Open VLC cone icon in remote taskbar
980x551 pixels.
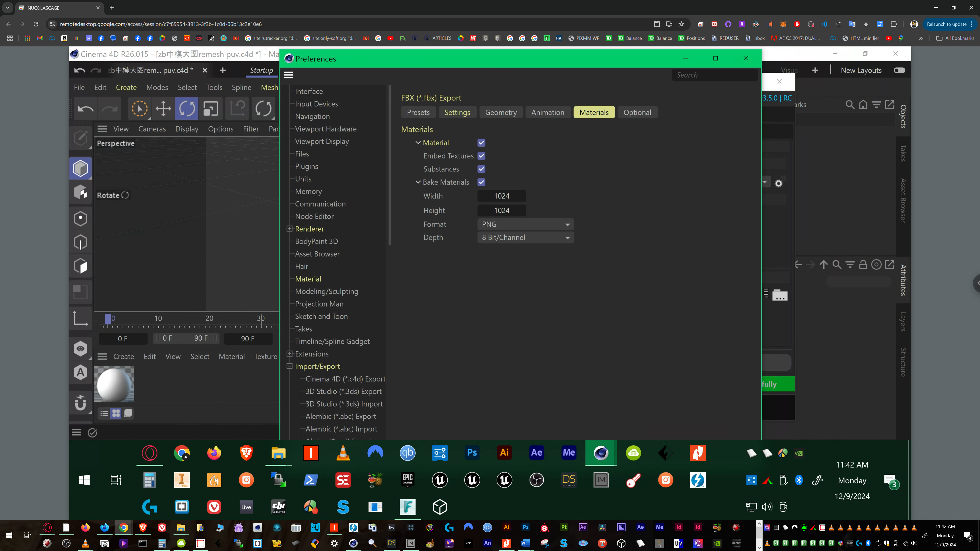[x=343, y=453]
